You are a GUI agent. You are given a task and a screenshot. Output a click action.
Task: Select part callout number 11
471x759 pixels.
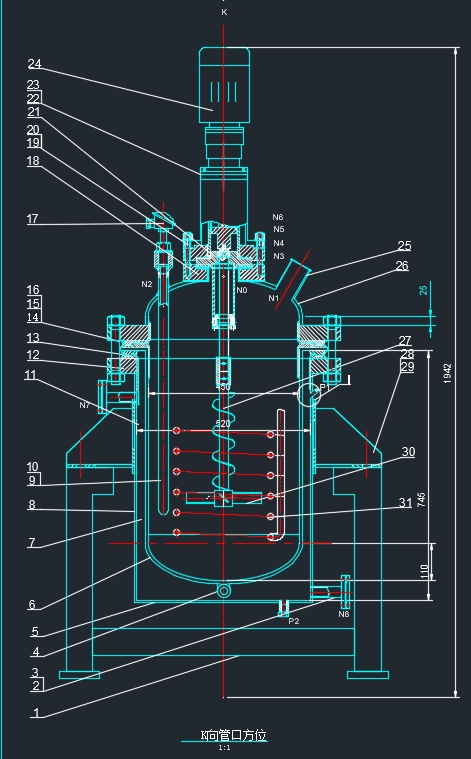pyautogui.click(x=30, y=375)
